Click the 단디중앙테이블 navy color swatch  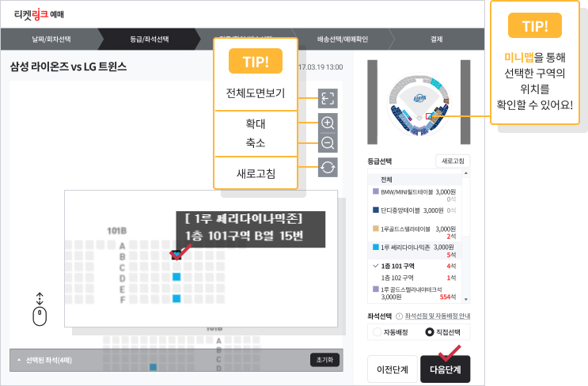tap(376, 210)
